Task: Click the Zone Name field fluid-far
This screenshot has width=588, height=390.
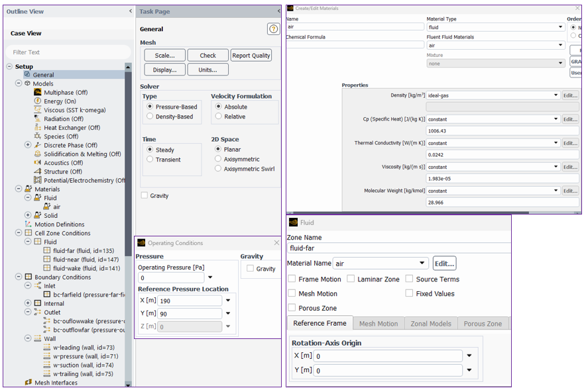Action: coord(398,248)
